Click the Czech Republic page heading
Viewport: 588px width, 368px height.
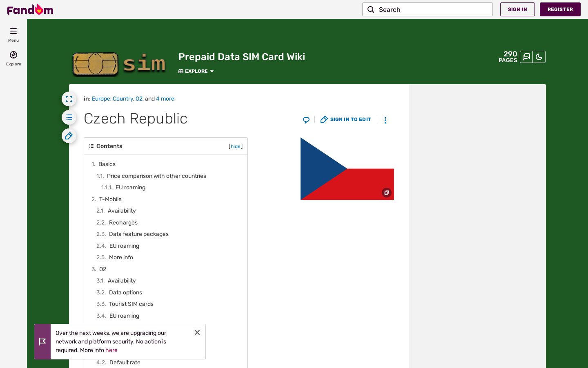(x=136, y=119)
